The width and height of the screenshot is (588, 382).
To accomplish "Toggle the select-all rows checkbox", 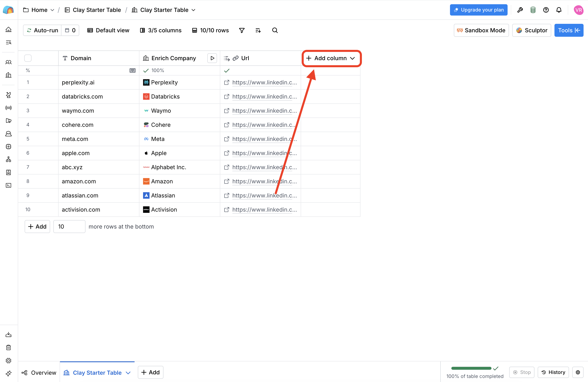I will (28, 58).
